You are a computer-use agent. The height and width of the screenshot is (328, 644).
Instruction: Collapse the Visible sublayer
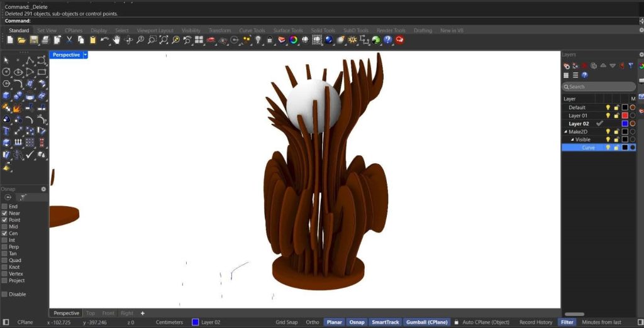pyautogui.click(x=572, y=139)
